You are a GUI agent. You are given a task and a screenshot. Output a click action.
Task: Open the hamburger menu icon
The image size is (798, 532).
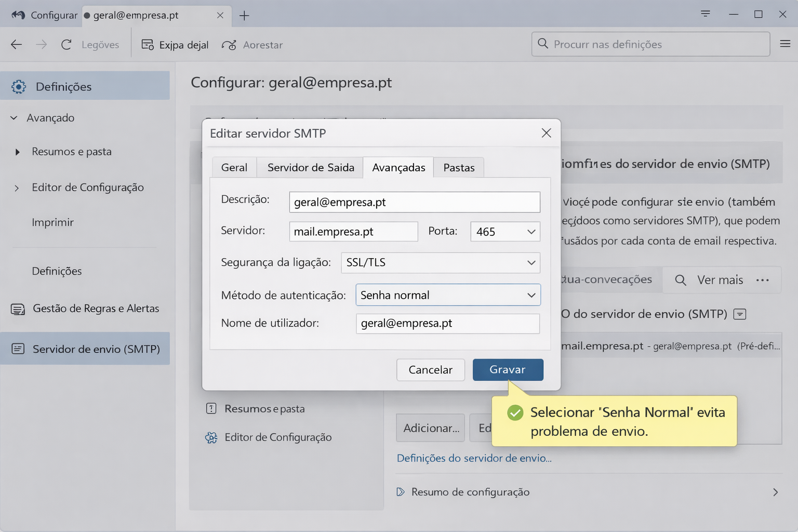tap(785, 44)
